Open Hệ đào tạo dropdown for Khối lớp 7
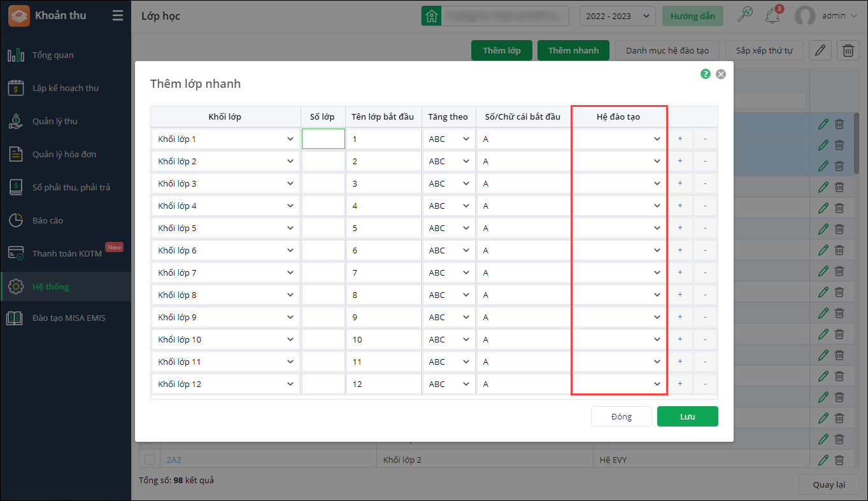This screenshot has width=868, height=501. click(x=619, y=272)
